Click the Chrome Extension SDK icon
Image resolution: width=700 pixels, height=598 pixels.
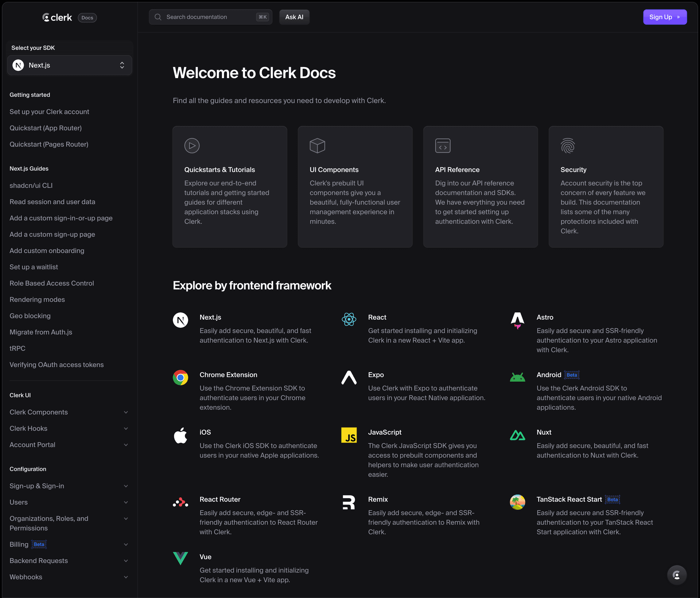coord(180,377)
